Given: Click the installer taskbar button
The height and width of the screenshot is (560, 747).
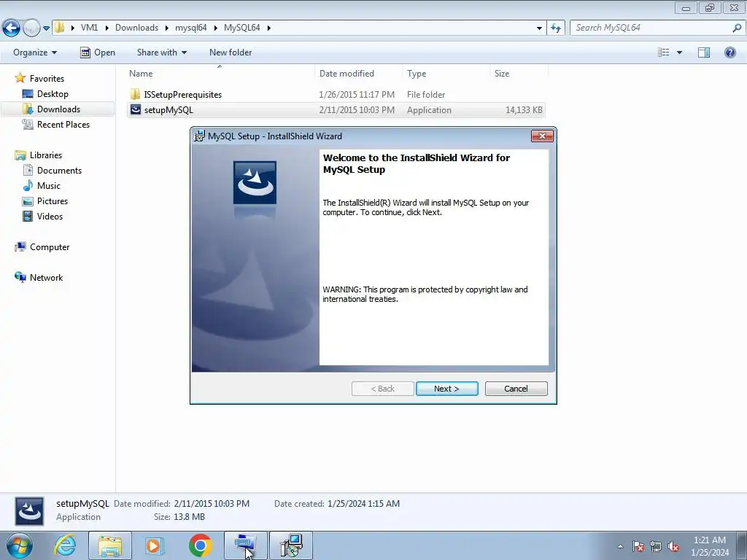Looking at the screenshot, I should (291, 545).
